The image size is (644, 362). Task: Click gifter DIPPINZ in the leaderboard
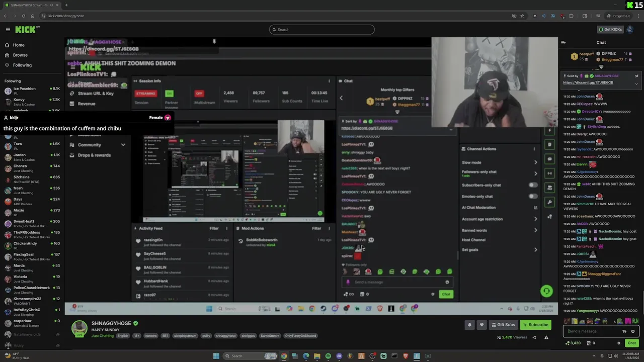[608, 54]
